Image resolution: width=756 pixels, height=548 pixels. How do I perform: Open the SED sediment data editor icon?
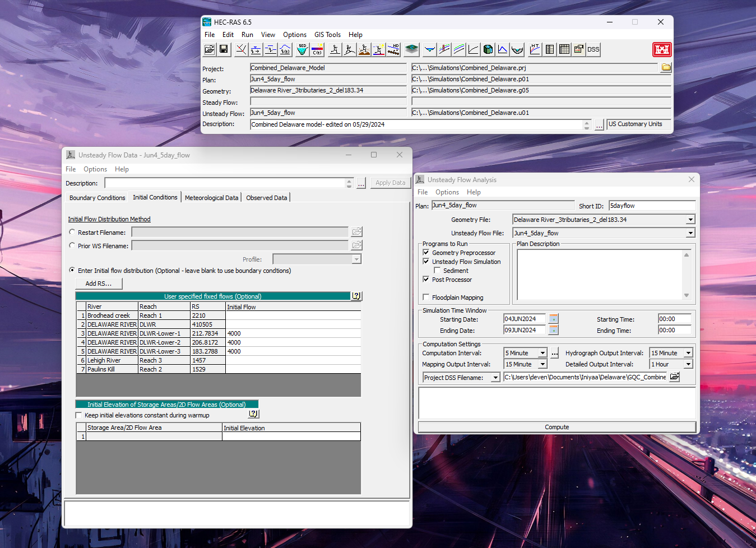tap(303, 49)
